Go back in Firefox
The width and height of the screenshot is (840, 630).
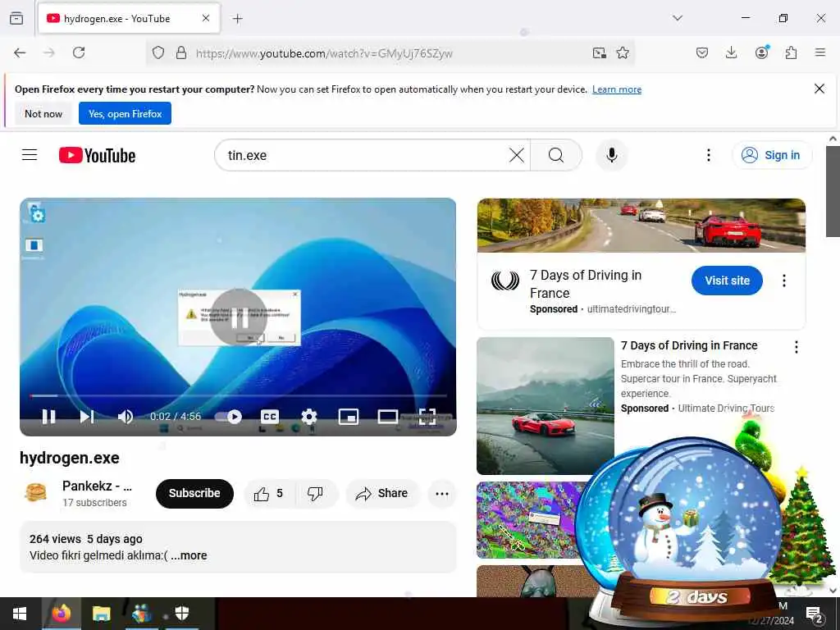(x=20, y=52)
